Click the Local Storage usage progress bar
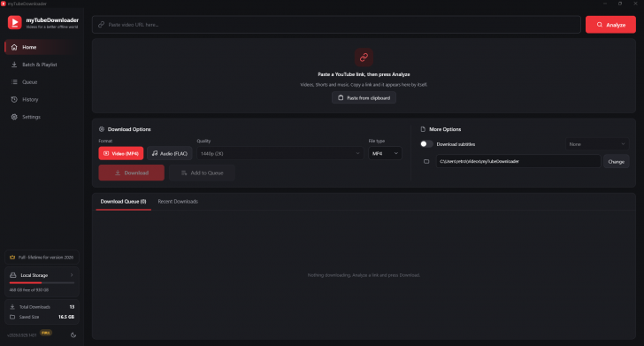 pyautogui.click(x=42, y=282)
